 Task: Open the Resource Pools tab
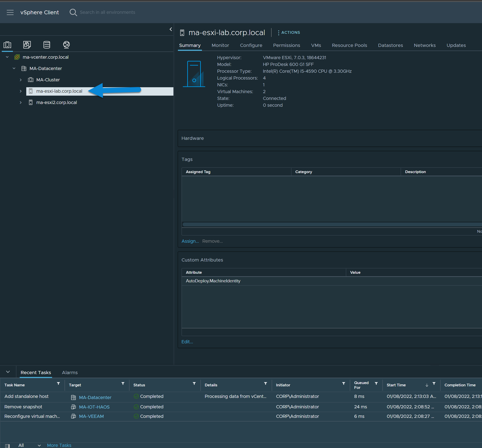click(349, 45)
